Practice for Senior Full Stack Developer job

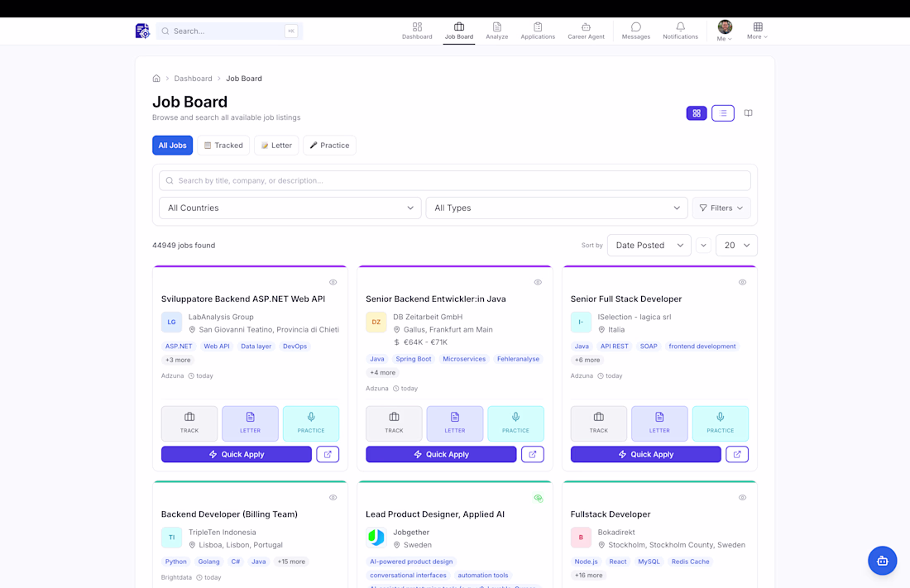(721, 423)
